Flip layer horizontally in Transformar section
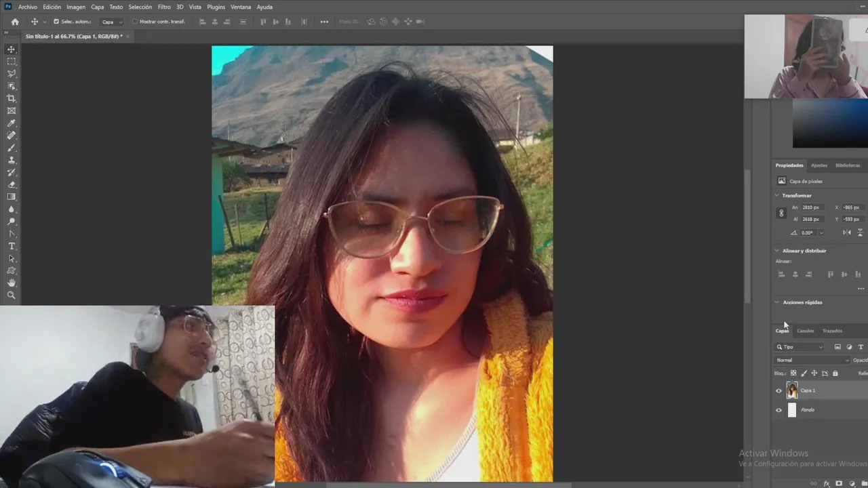Image resolution: width=868 pixels, height=488 pixels. pyautogui.click(x=847, y=232)
